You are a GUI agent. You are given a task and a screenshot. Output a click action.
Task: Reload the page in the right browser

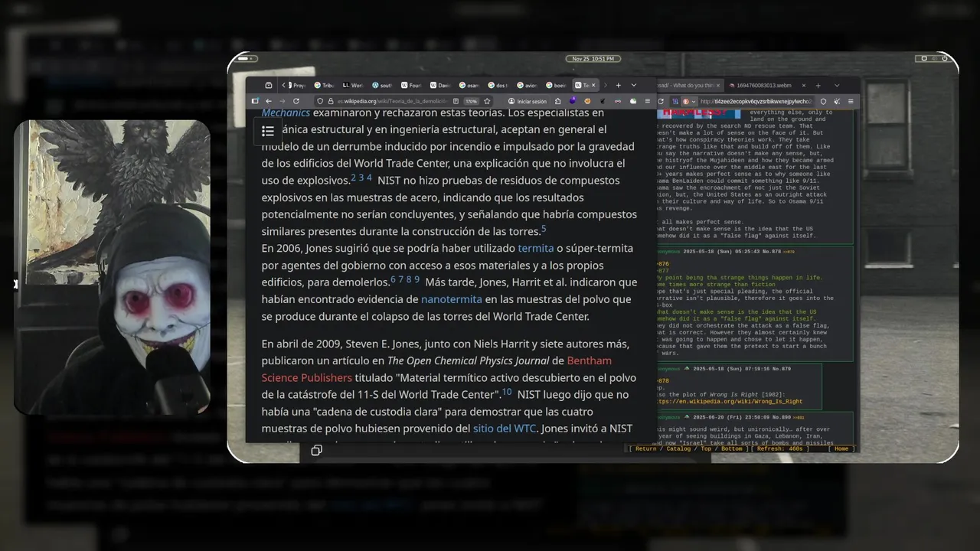(x=661, y=101)
